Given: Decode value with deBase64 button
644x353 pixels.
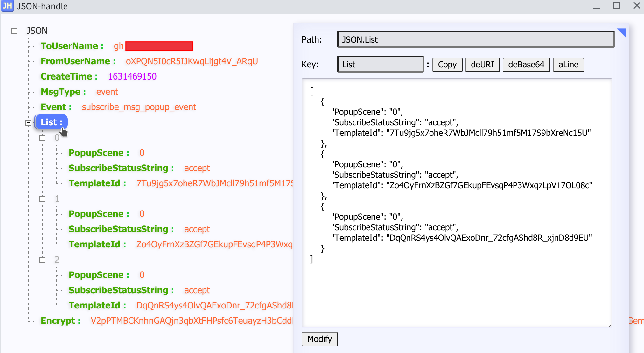Looking at the screenshot, I should pos(526,65).
